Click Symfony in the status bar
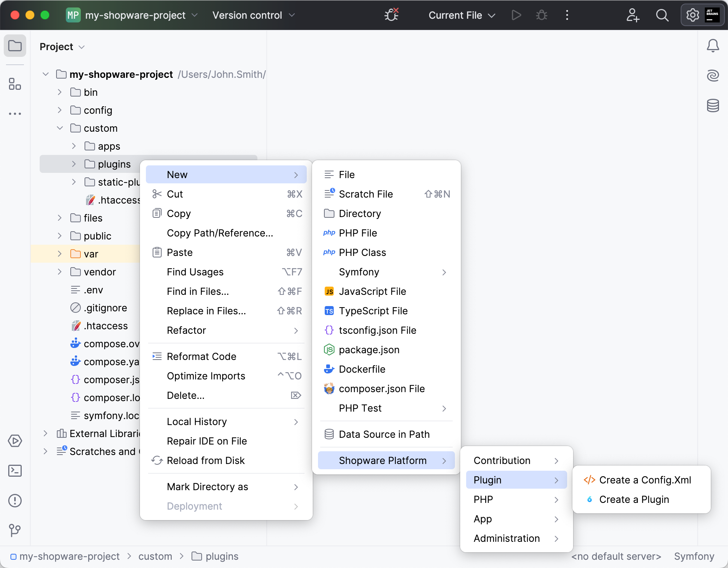The height and width of the screenshot is (568, 728). tap(694, 556)
